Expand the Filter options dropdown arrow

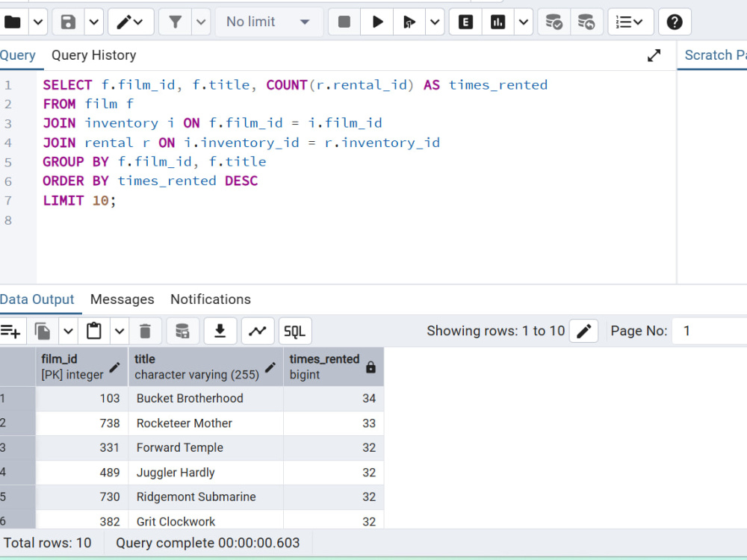[x=201, y=22]
